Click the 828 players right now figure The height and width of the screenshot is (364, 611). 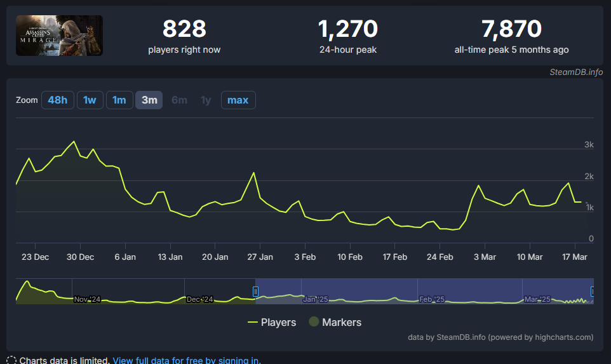184,29
